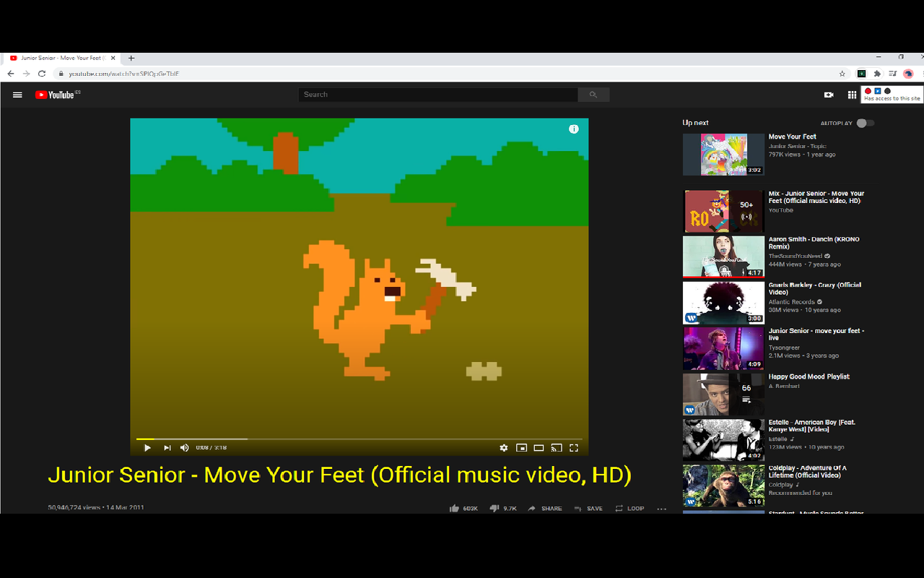
Task: Open Coldplay - Adventure Of A Lifetime thumbnail
Action: tap(723, 486)
